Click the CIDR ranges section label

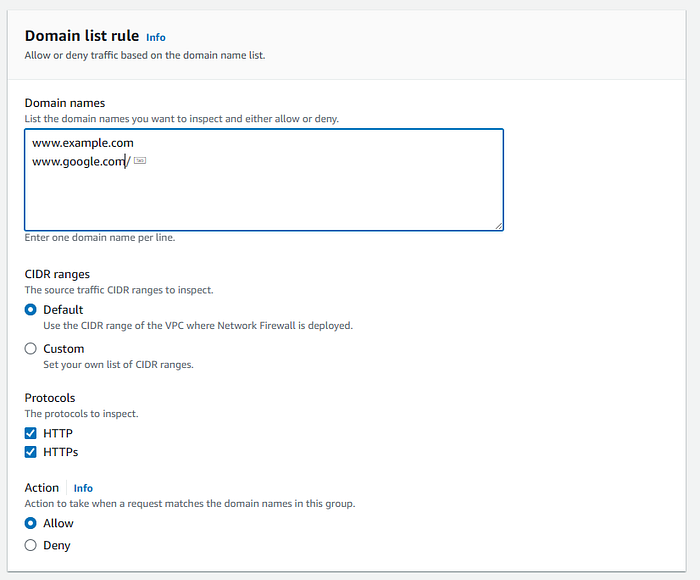[57, 274]
